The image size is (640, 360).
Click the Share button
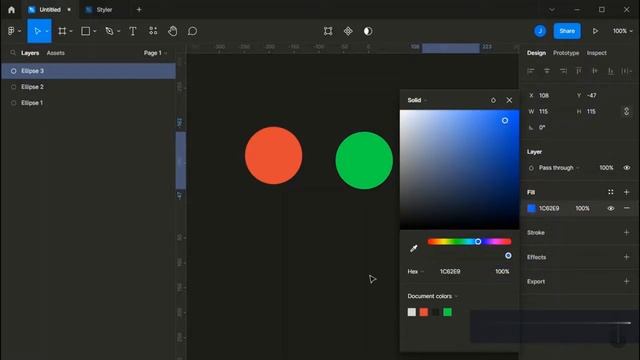tap(567, 31)
